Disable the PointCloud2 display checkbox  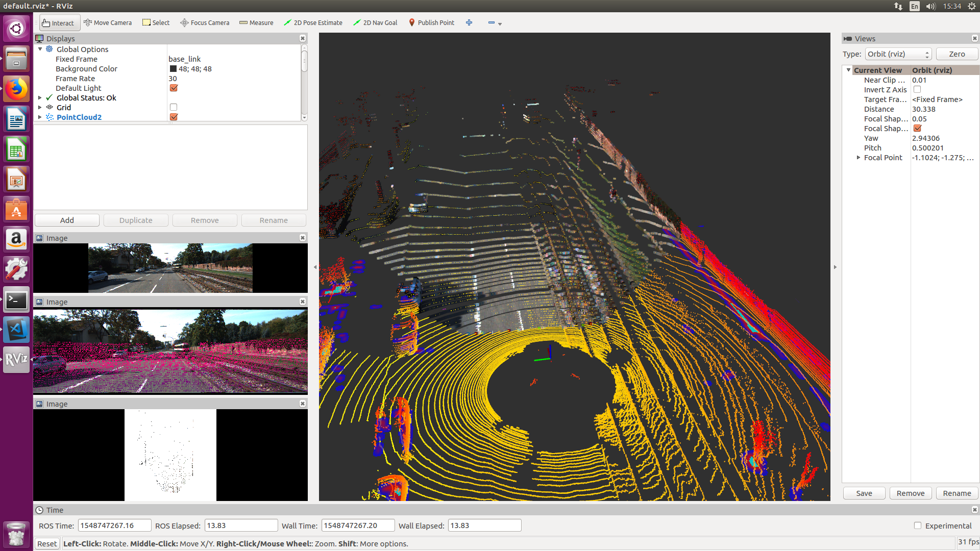point(174,117)
